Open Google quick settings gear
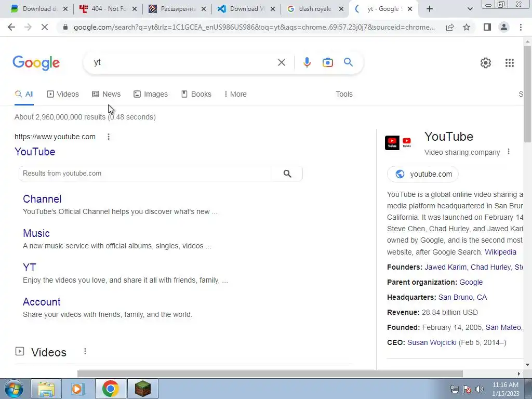532x399 pixels. [486, 63]
